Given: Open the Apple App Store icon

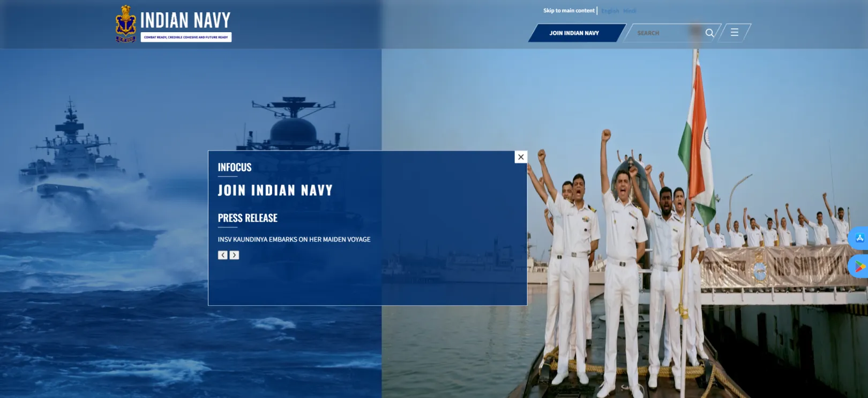Looking at the screenshot, I should point(859,238).
